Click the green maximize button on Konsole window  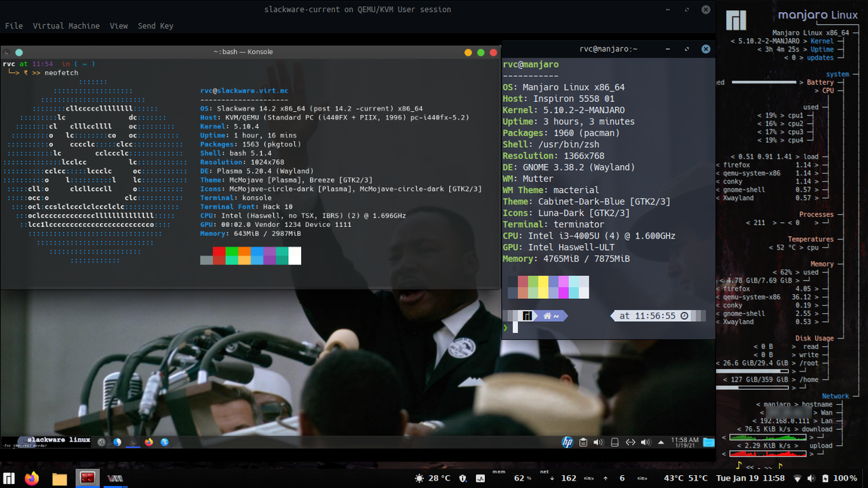click(x=481, y=52)
